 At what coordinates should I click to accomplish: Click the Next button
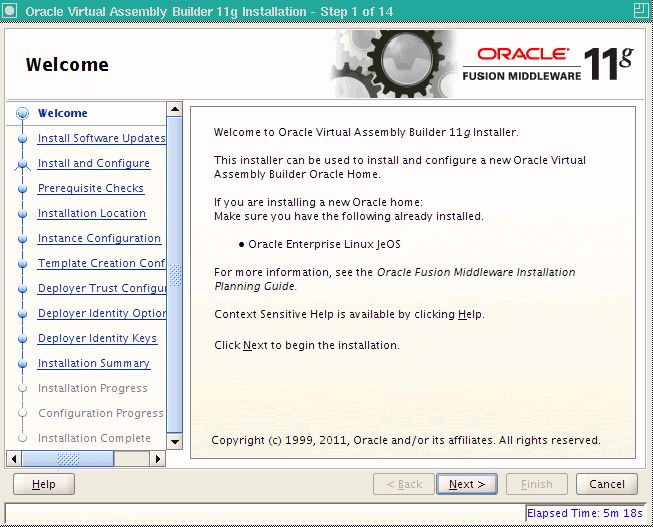click(467, 484)
